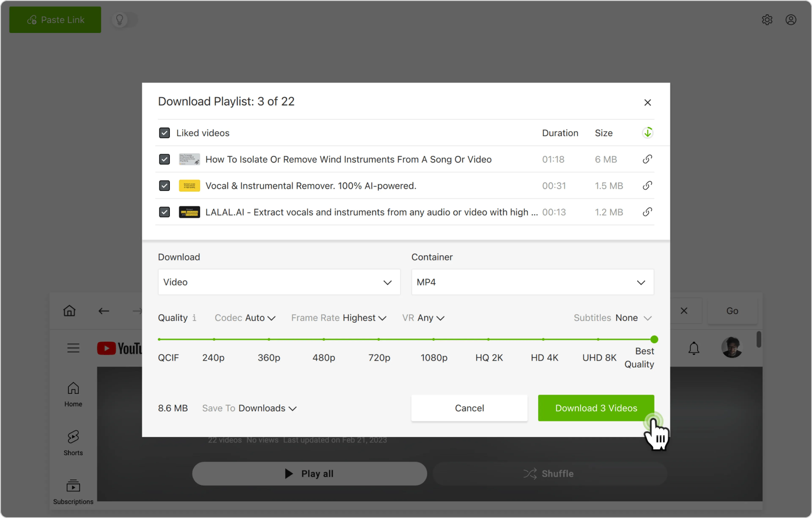Set quality slider to 1080p
Viewport: 812px width, 518px height.
click(434, 339)
